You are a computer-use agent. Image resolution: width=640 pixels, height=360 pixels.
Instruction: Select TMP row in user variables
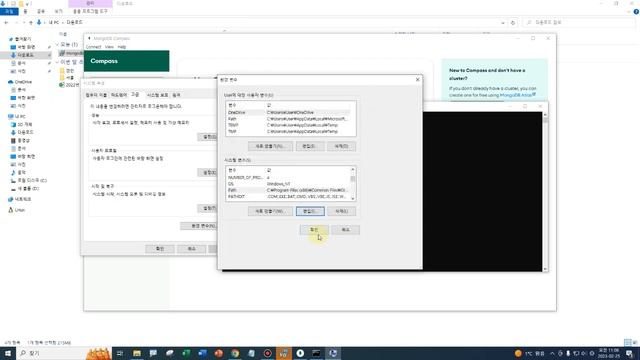point(288,131)
